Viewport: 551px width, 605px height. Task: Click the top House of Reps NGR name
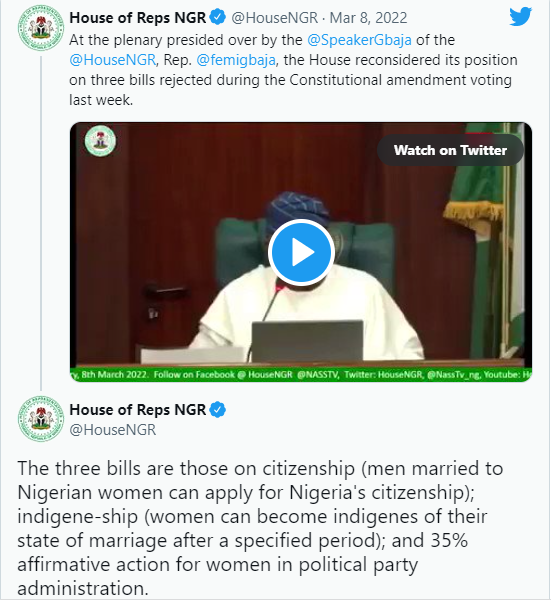pyautogui.click(x=138, y=18)
